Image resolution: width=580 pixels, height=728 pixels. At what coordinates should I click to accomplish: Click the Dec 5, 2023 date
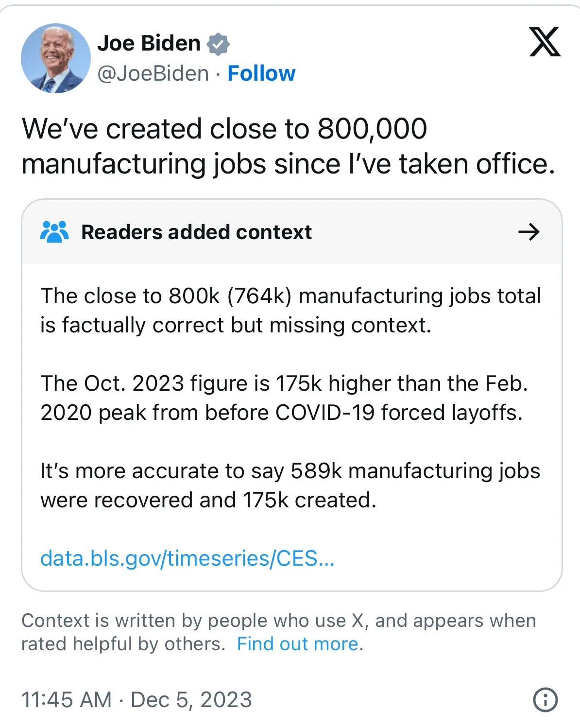click(191, 700)
